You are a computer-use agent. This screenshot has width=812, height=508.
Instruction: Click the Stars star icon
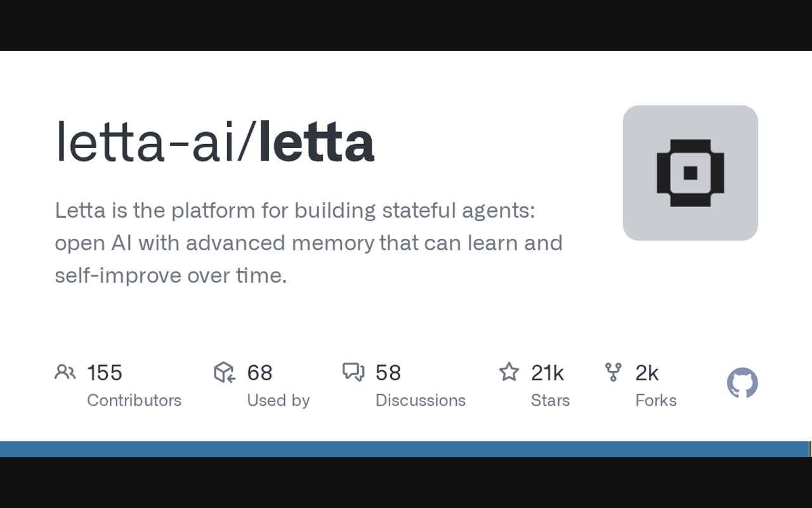[509, 372]
